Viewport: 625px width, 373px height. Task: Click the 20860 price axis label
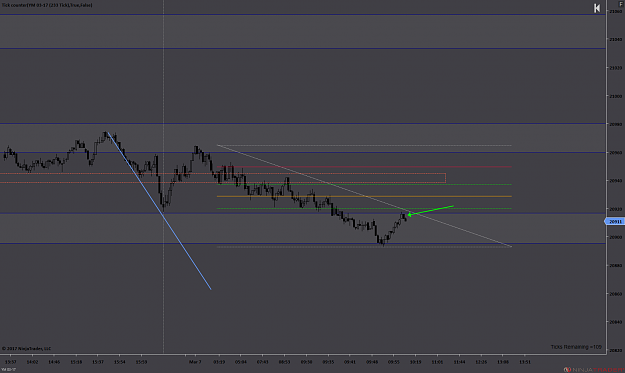[615, 294]
